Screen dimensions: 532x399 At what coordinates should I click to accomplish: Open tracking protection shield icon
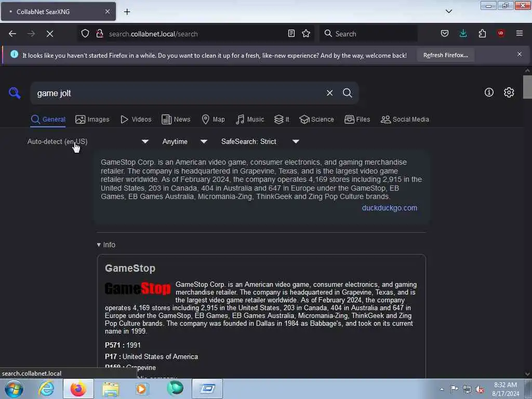pyautogui.click(x=85, y=34)
